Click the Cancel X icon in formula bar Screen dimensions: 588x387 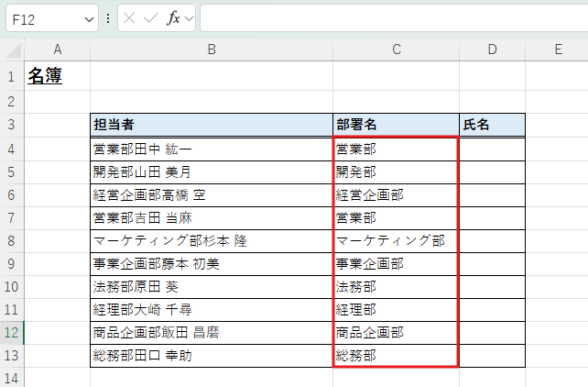click(131, 18)
